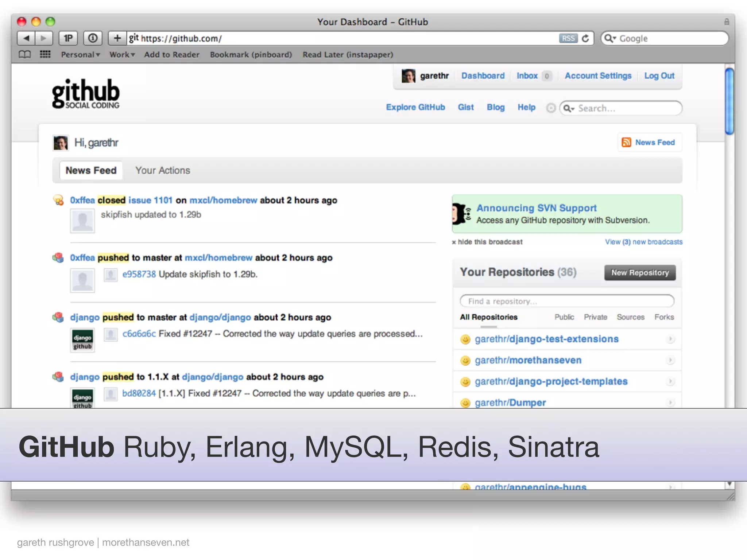Click the scrollbar down arrow
This screenshot has height=560, width=747.
click(x=729, y=485)
